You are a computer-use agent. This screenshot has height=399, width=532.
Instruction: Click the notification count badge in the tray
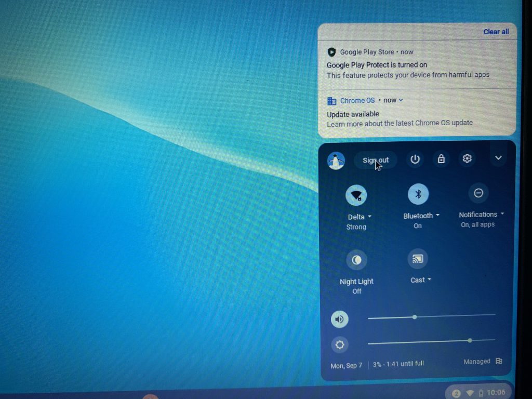[456, 394]
